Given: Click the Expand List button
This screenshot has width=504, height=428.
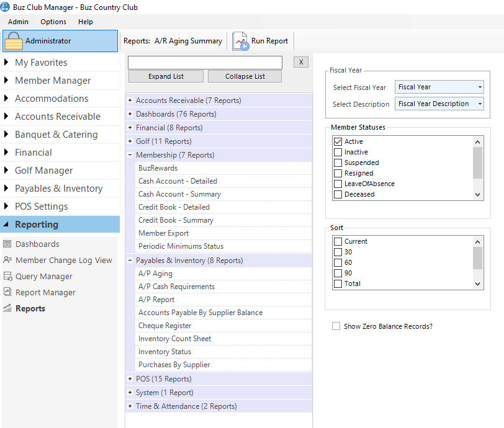Looking at the screenshot, I should pos(166,76).
